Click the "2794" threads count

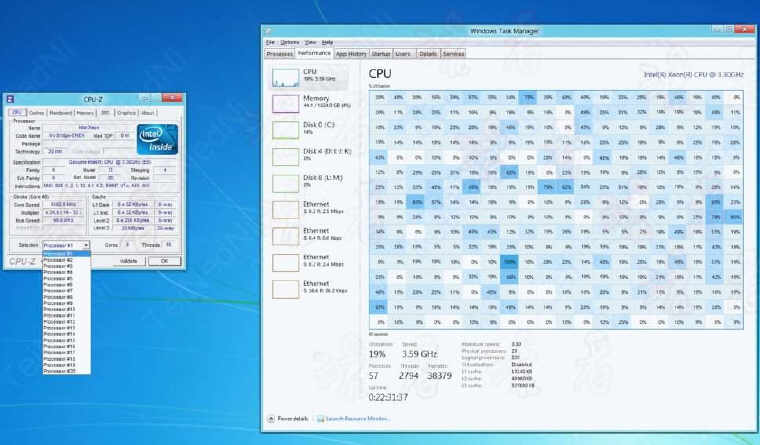(x=409, y=376)
